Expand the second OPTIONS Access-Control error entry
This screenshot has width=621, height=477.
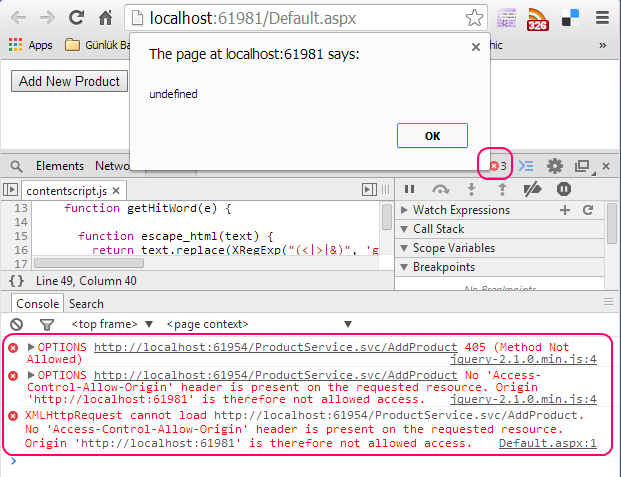[x=30, y=375]
